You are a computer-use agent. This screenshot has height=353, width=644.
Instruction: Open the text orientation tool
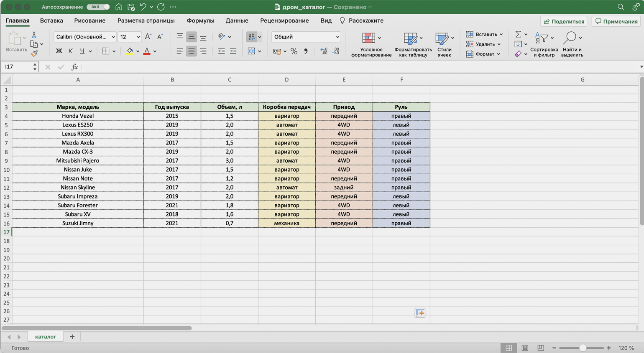coord(222,37)
